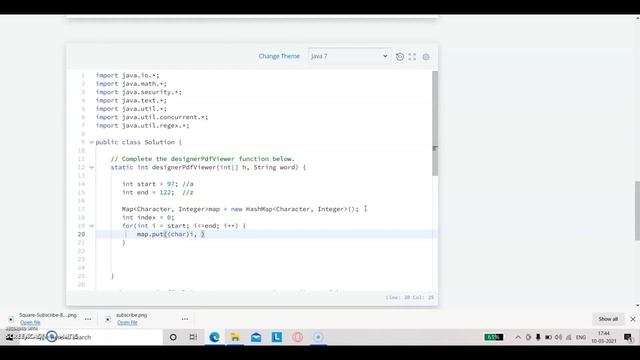
Task: Open Cortana circle on taskbar
Action: pos(173,337)
